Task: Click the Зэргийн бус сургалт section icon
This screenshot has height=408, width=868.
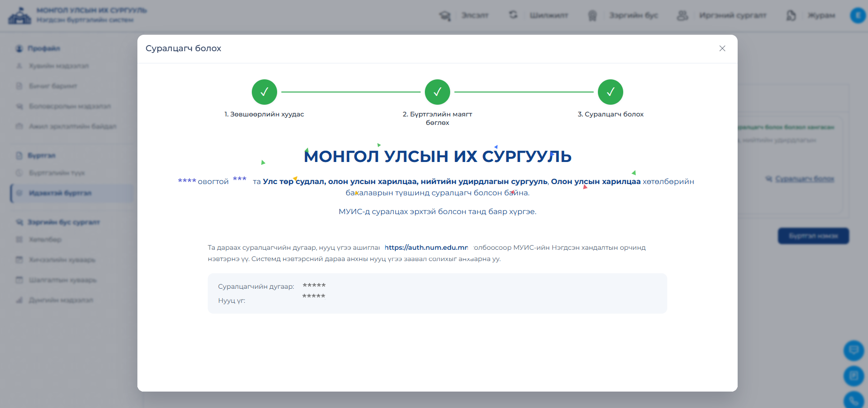Action: pos(19,222)
